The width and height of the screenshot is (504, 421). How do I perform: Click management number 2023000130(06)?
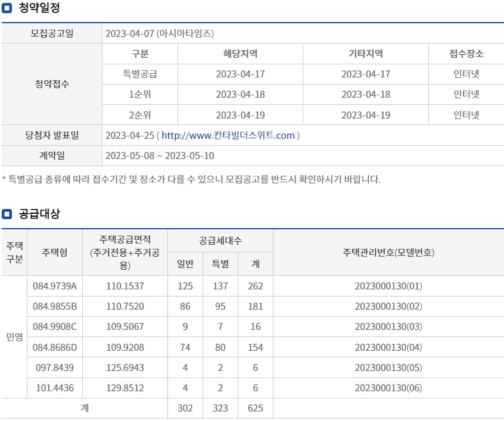click(388, 388)
